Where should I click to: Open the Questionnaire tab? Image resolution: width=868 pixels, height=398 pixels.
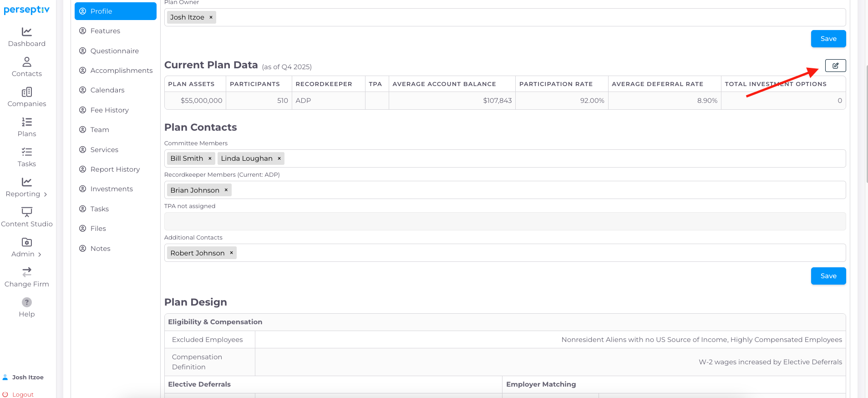(116, 51)
